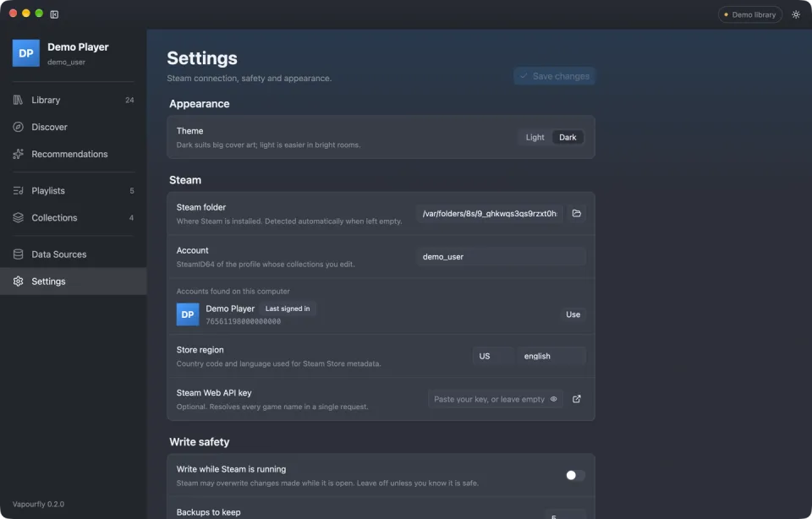Viewport: 812px width, 519px height.
Task: Click the sun theme icon in top right
Action: 795,14
